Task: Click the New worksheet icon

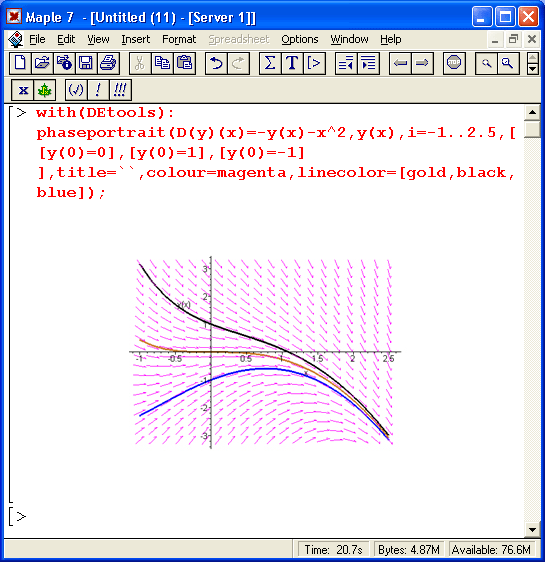Action: pos(20,63)
